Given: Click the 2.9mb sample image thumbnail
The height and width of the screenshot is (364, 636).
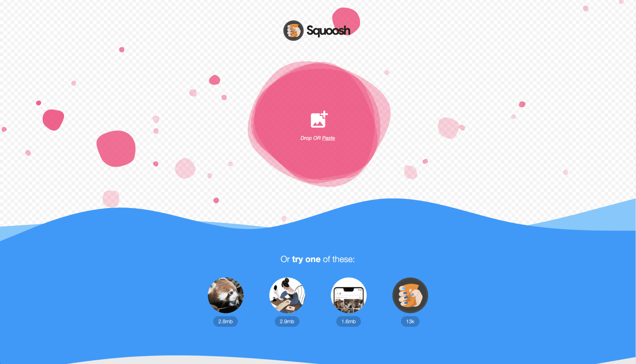Looking at the screenshot, I should (287, 295).
